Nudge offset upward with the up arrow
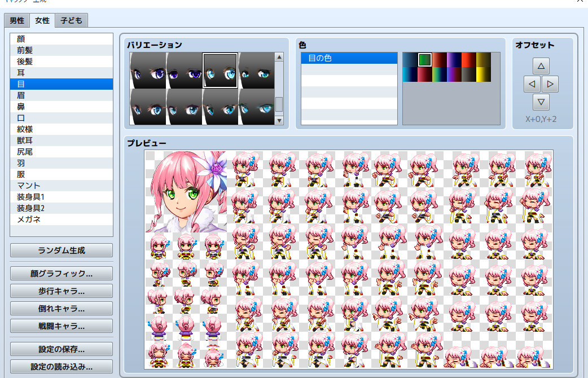This screenshot has width=588, height=378. 540,65
